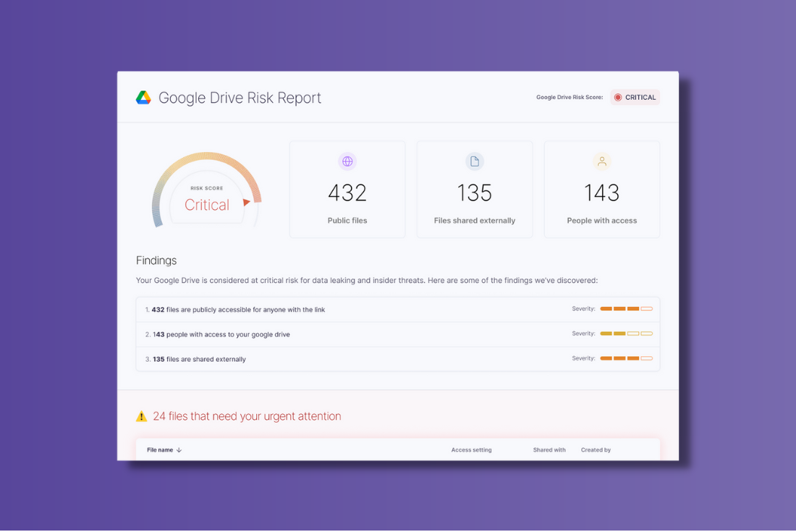Click the person icon above People with access
The width and height of the screenshot is (796, 532).
click(602, 161)
